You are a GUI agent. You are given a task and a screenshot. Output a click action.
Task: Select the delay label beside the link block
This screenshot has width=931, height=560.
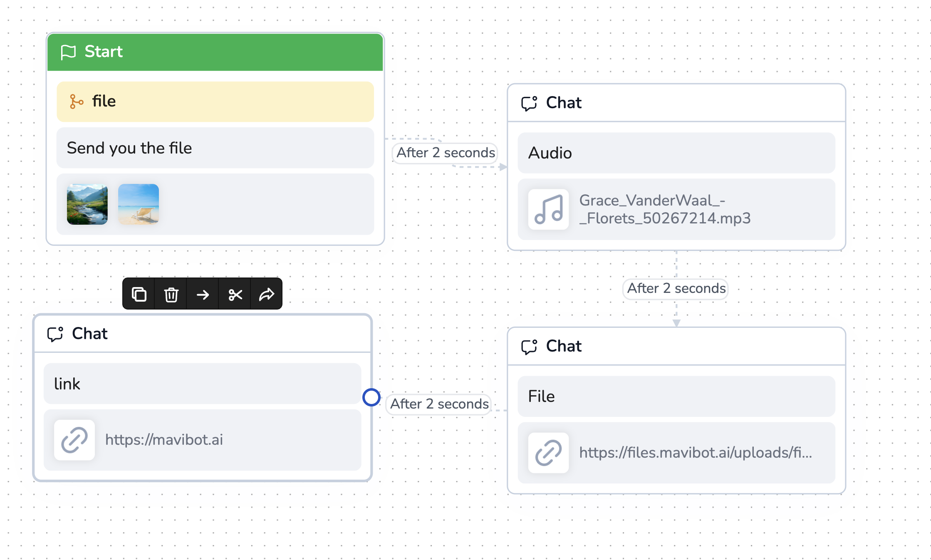439,404
